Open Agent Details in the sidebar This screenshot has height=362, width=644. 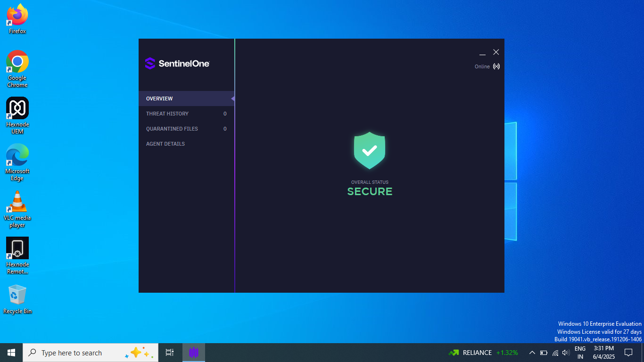(186, 144)
